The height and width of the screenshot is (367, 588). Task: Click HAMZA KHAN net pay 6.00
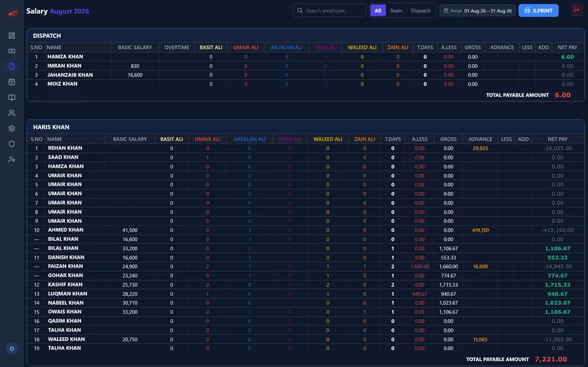pos(567,57)
